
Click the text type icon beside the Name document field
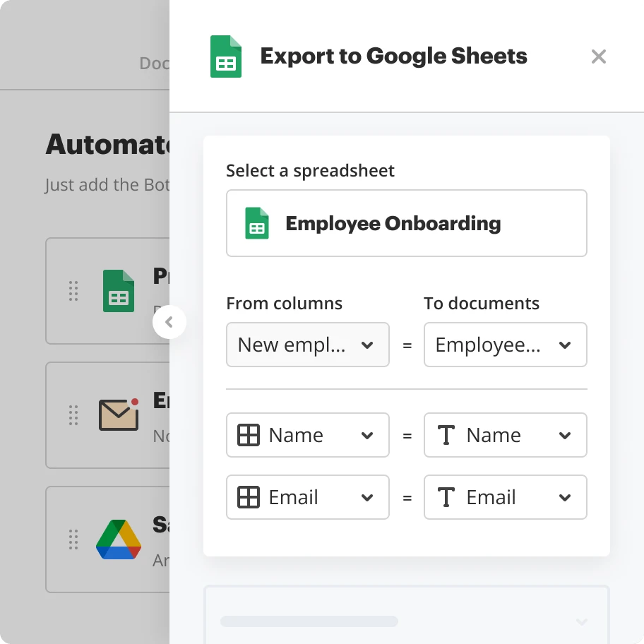[x=446, y=435]
